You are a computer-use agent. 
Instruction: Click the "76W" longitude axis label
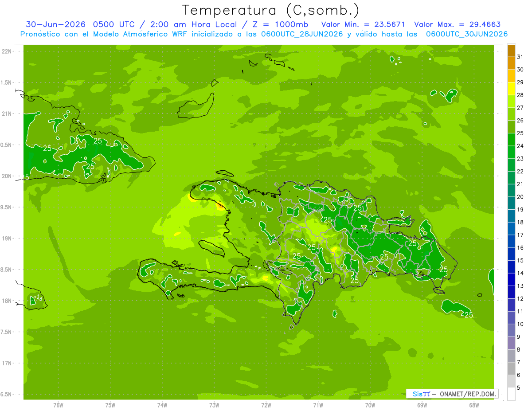(58, 405)
